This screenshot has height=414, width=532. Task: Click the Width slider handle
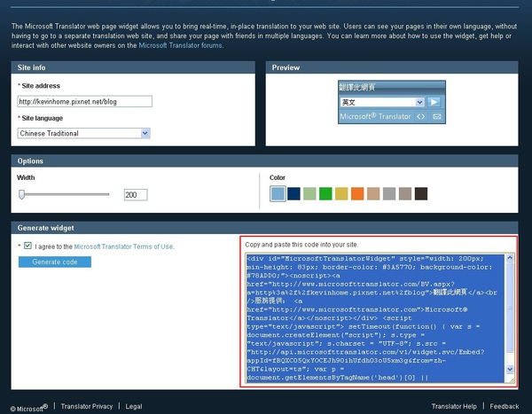[x=21, y=194]
